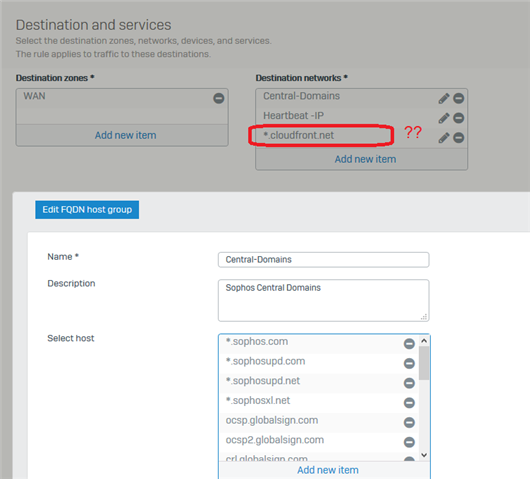Remove WAN from destination zones

pyautogui.click(x=219, y=98)
